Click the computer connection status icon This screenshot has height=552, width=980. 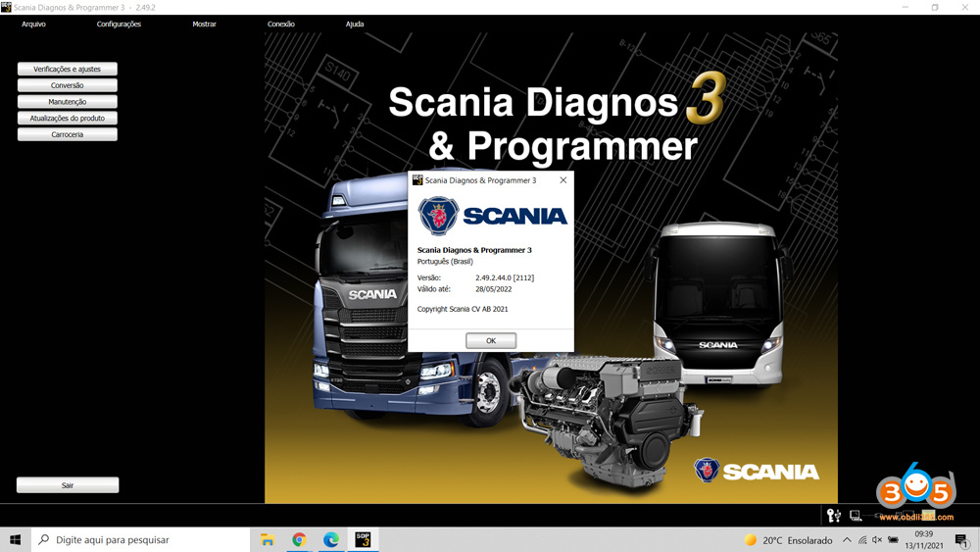tap(856, 516)
